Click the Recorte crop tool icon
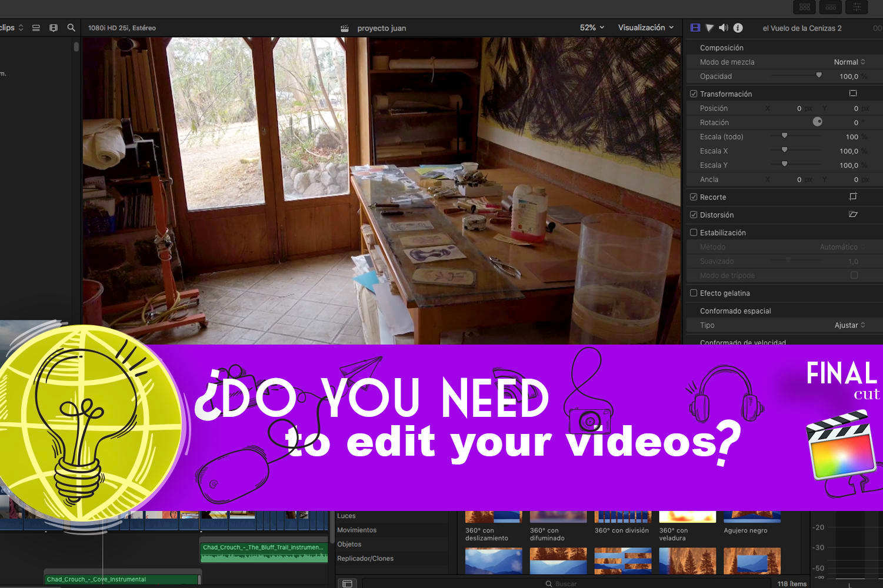Screen dimensions: 883x588 pos(853,197)
